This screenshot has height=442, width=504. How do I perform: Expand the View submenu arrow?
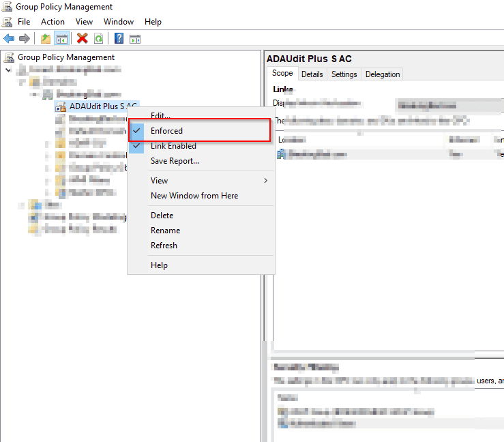[265, 181]
